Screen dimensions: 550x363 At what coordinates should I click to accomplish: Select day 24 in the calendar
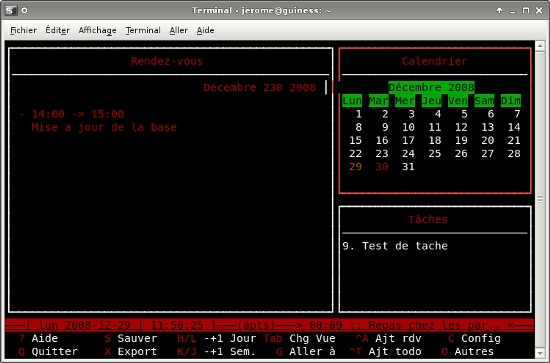click(408, 154)
